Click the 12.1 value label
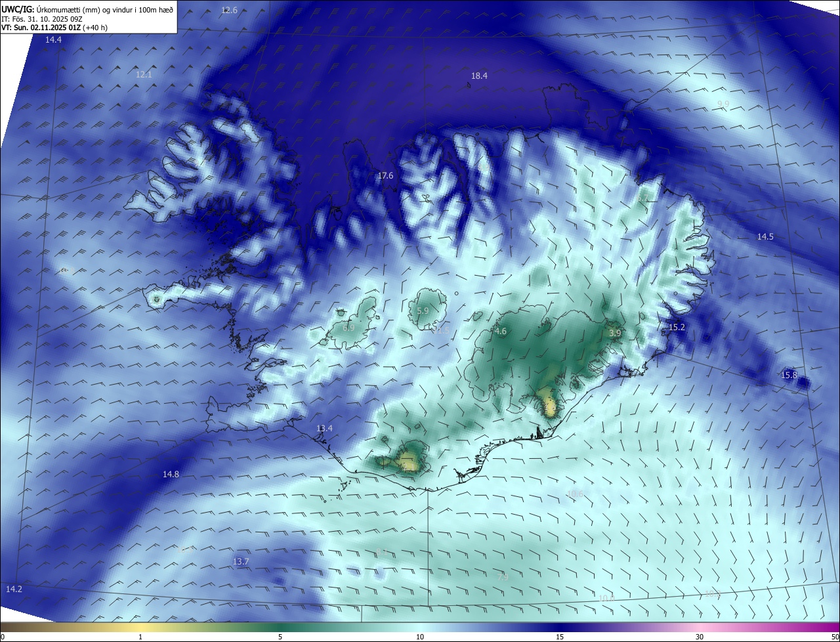840x642 pixels. pos(144,75)
